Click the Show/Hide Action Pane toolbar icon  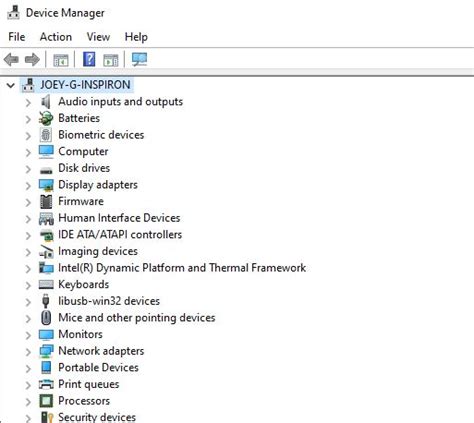pyautogui.click(x=111, y=60)
